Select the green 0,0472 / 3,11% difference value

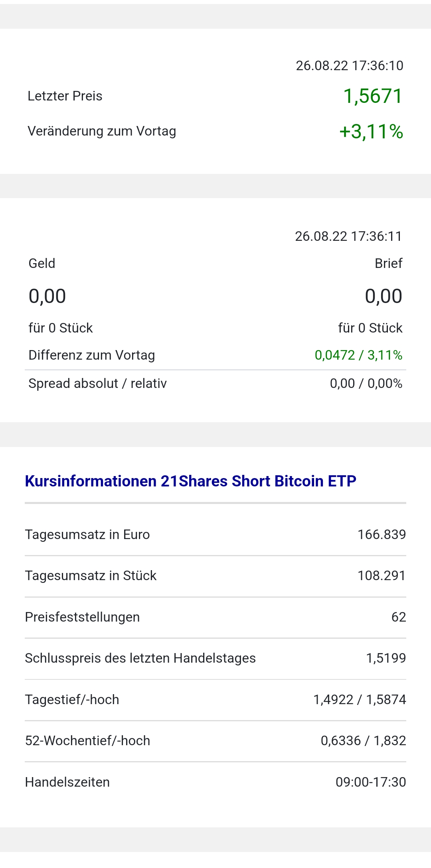coord(358,355)
